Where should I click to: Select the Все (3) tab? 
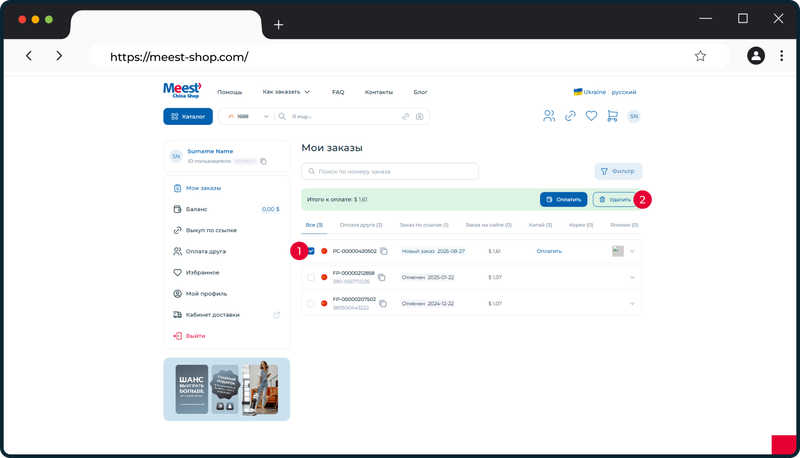pos(314,225)
